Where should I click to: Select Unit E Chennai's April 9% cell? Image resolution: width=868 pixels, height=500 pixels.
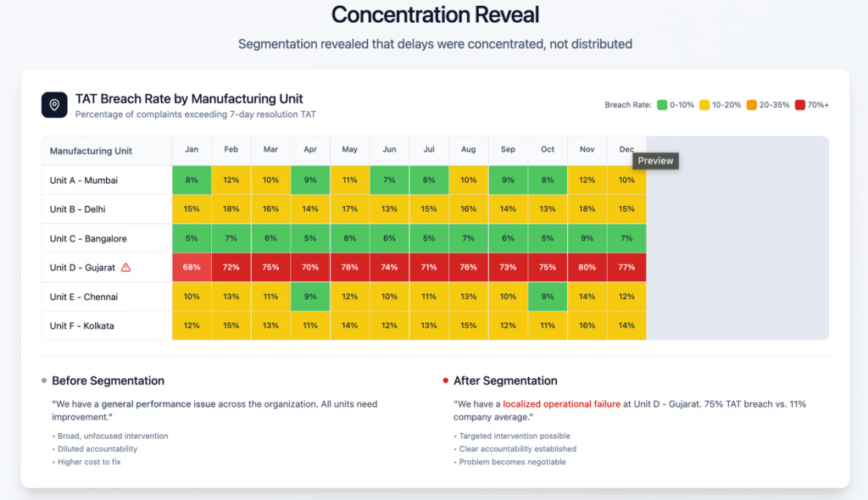[310, 297]
